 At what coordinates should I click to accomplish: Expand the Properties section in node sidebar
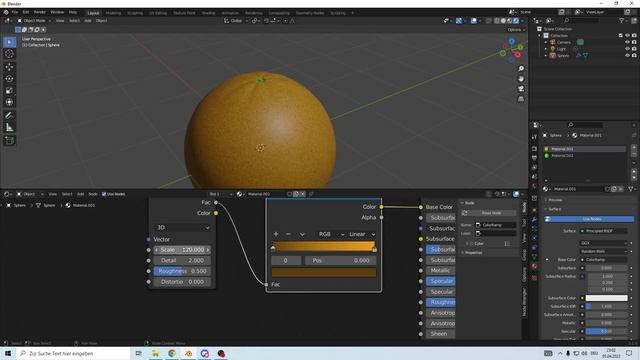tap(472, 253)
